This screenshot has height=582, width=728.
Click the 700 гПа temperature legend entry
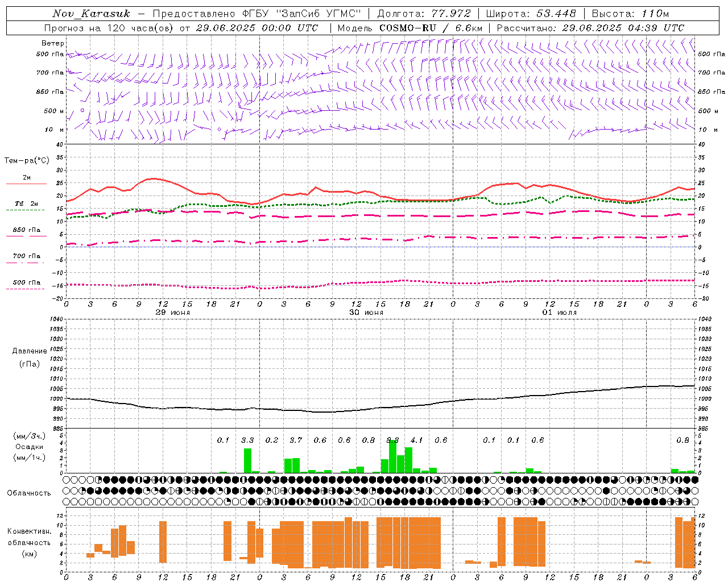[27, 256]
